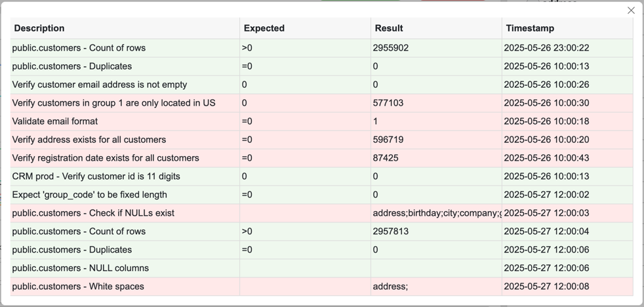
Task: Select 'Verify address exists for all customers' row
Action: 89,140
